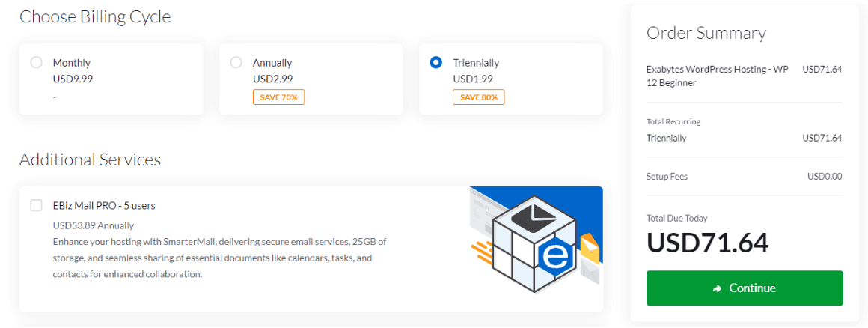Click the SAVE 80% badge
This screenshot has height=328, width=868.
click(479, 97)
